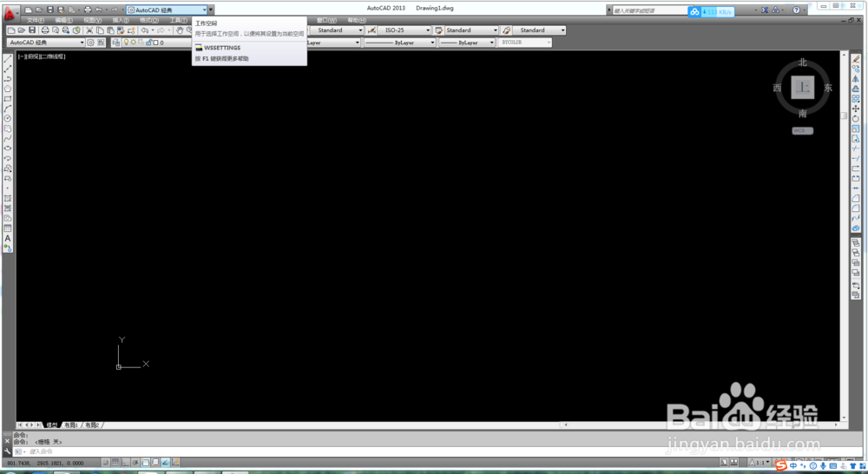Click the Cut scissors icon
The height and width of the screenshot is (474, 868).
point(89,30)
